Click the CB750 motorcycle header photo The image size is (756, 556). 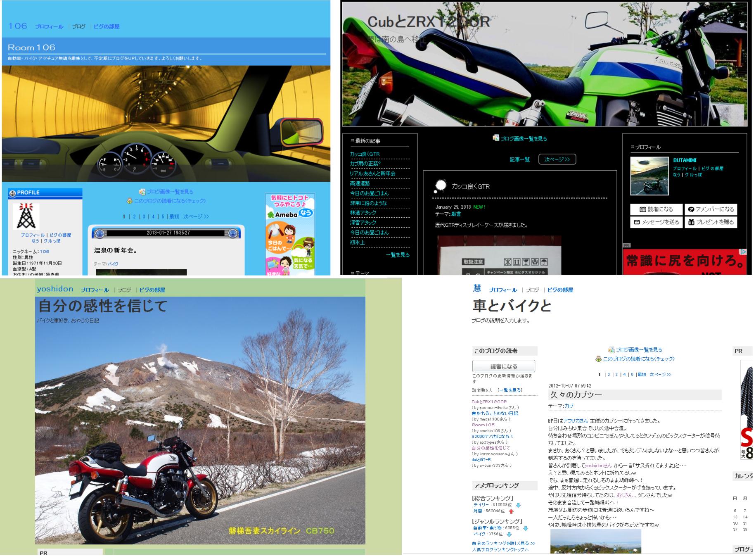pyautogui.click(x=200, y=421)
